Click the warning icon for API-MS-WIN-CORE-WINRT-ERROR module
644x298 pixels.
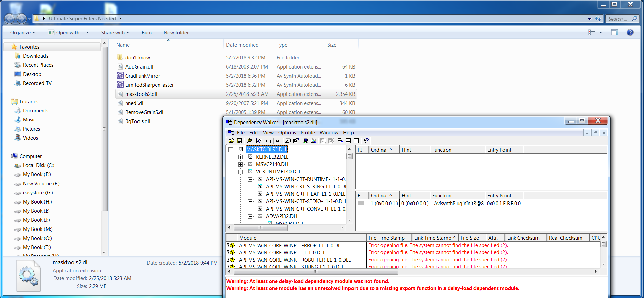231,245
